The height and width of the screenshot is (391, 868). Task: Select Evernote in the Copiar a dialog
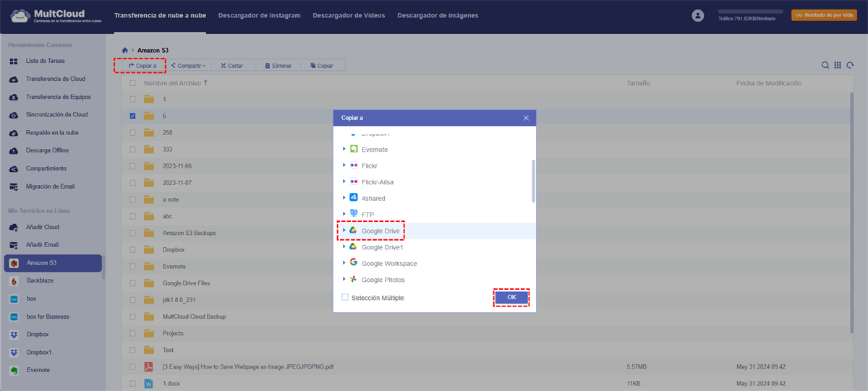375,150
